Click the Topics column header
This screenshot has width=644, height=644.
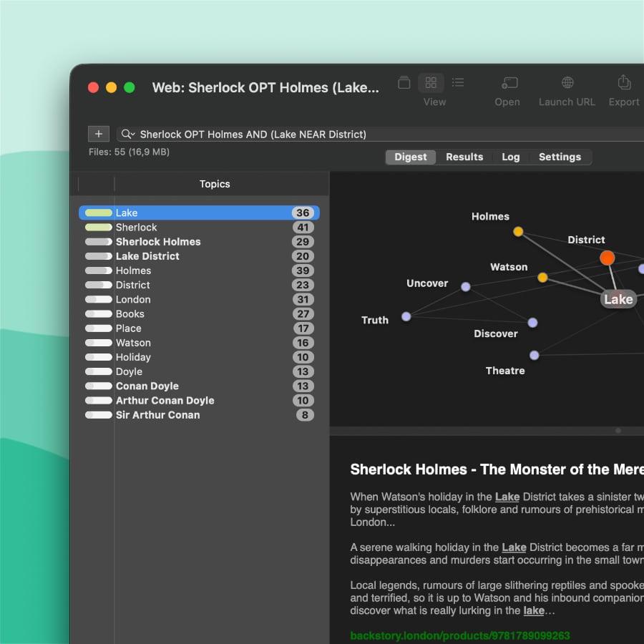point(215,184)
